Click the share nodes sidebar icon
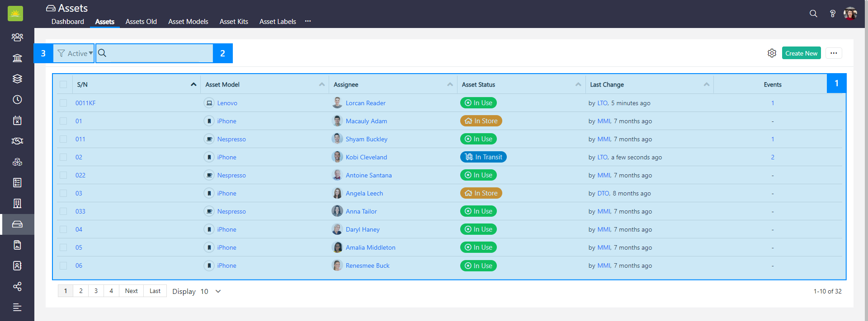 click(17, 287)
